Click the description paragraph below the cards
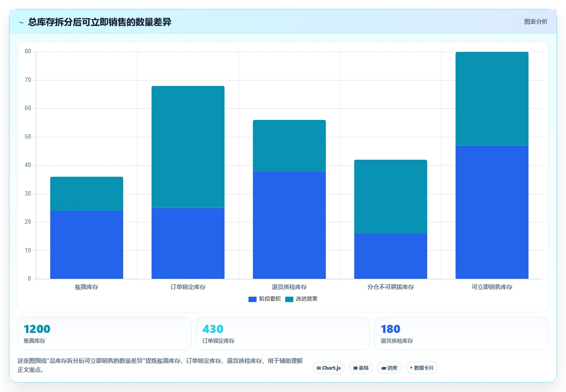 tap(160, 365)
